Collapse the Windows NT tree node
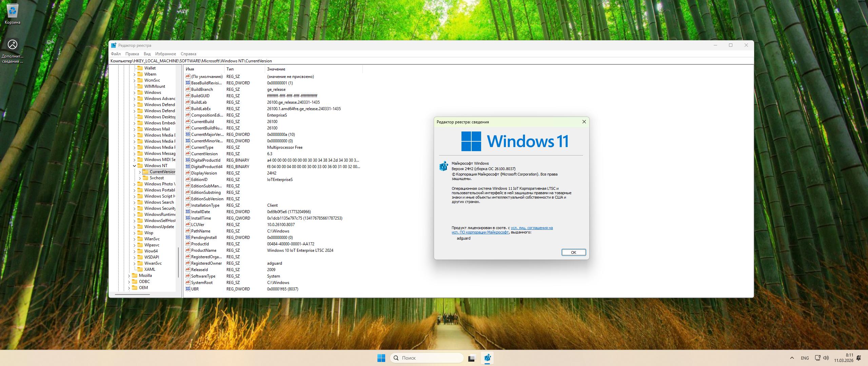This screenshot has height=366, width=868. [x=134, y=166]
